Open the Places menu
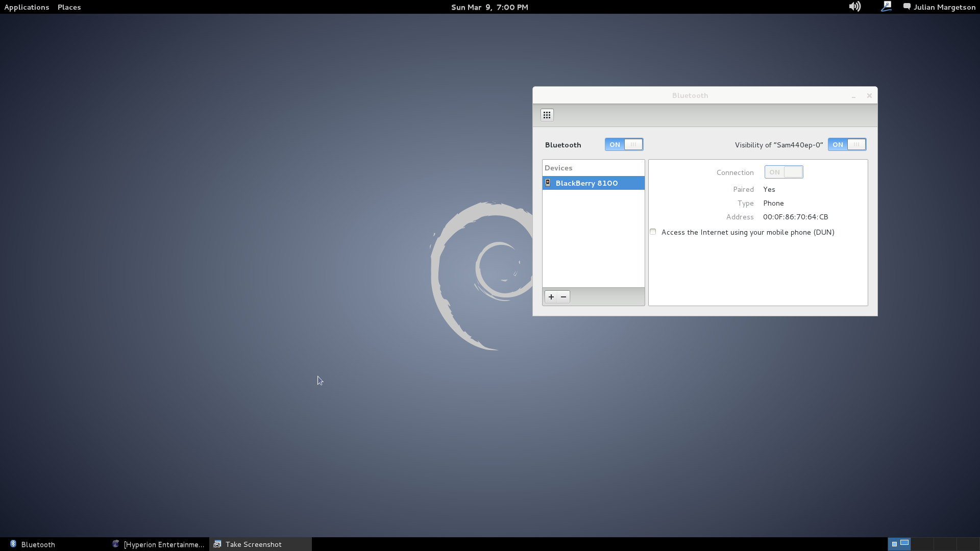980x551 pixels. pos(69,7)
